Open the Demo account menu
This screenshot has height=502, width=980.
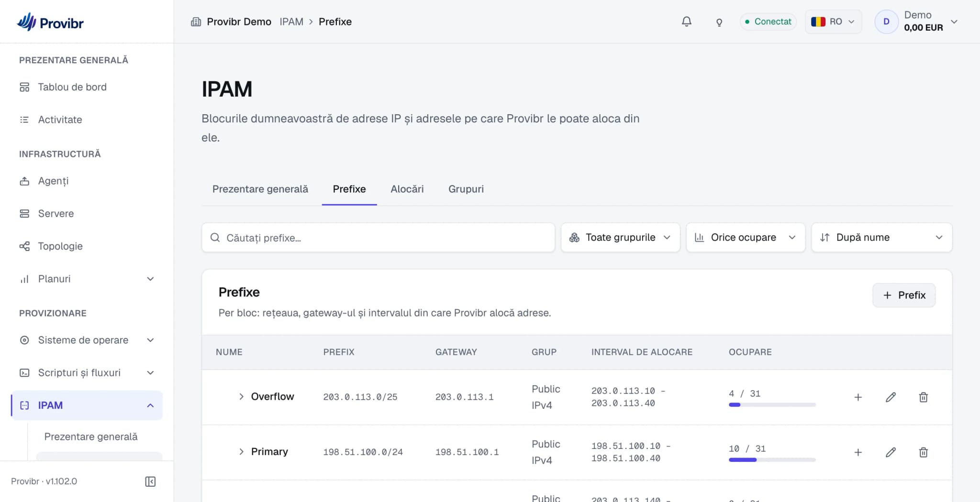(x=916, y=22)
